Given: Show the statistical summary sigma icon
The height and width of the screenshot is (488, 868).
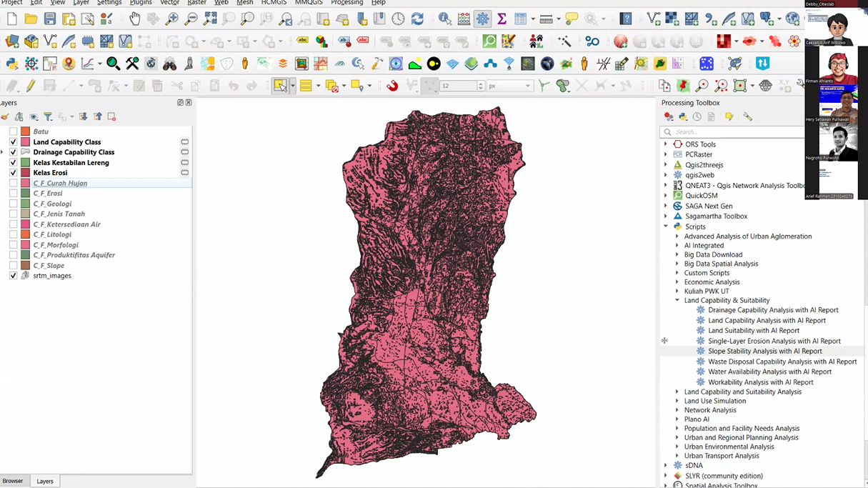Looking at the screenshot, I should pyautogui.click(x=502, y=19).
